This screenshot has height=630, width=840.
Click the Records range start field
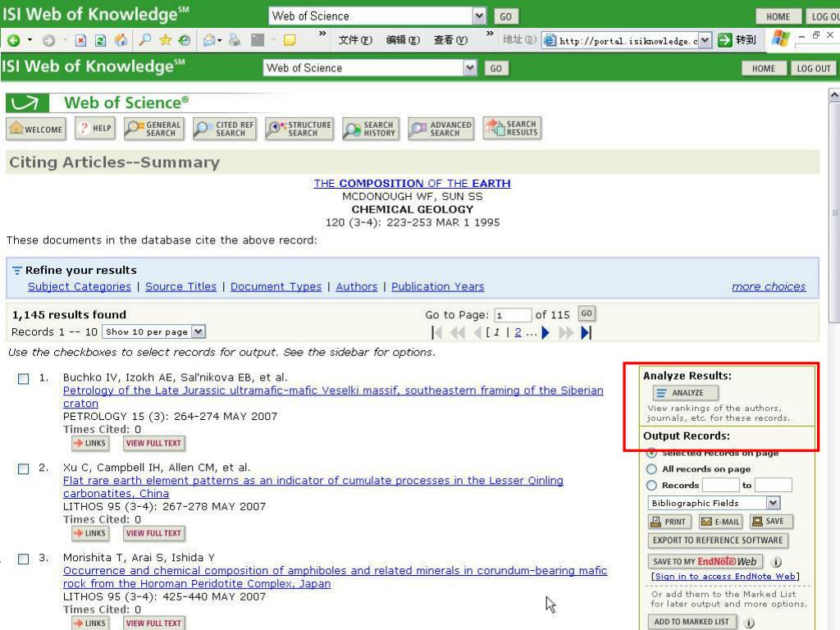point(720,486)
